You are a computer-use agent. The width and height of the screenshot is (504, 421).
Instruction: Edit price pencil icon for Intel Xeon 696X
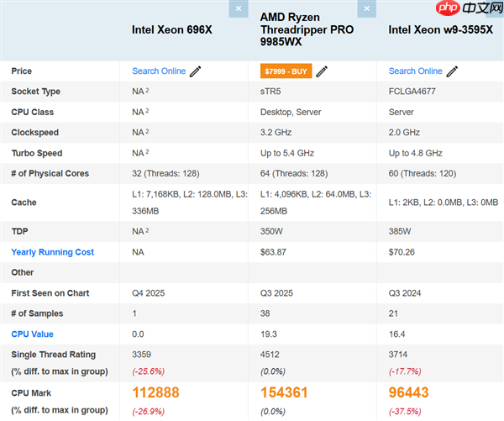[195, 71]
